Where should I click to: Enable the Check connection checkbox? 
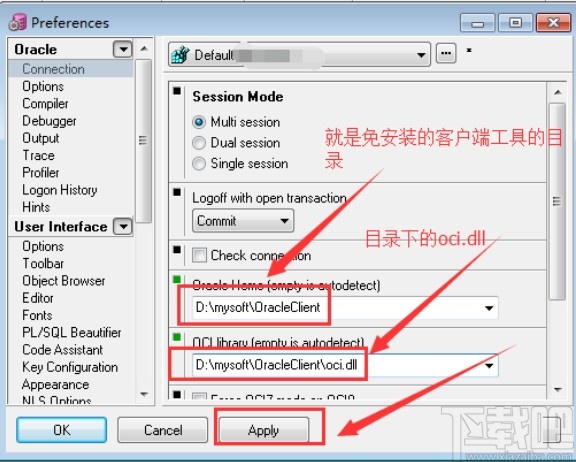tap(199, 255)
